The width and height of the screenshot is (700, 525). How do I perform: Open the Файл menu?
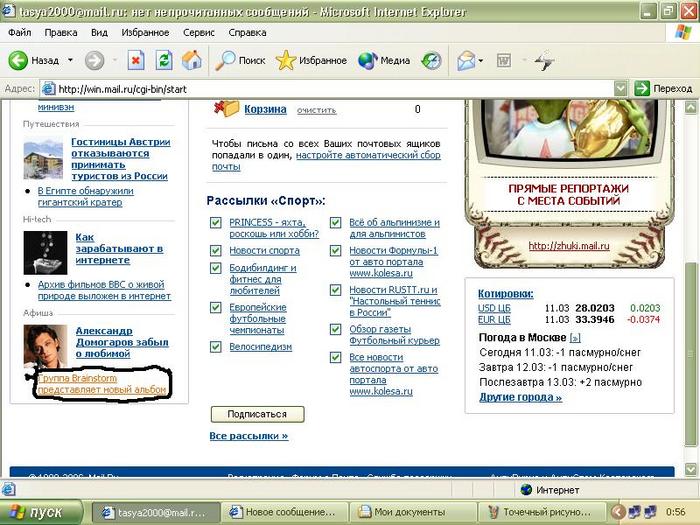click(x=19, y=33)
